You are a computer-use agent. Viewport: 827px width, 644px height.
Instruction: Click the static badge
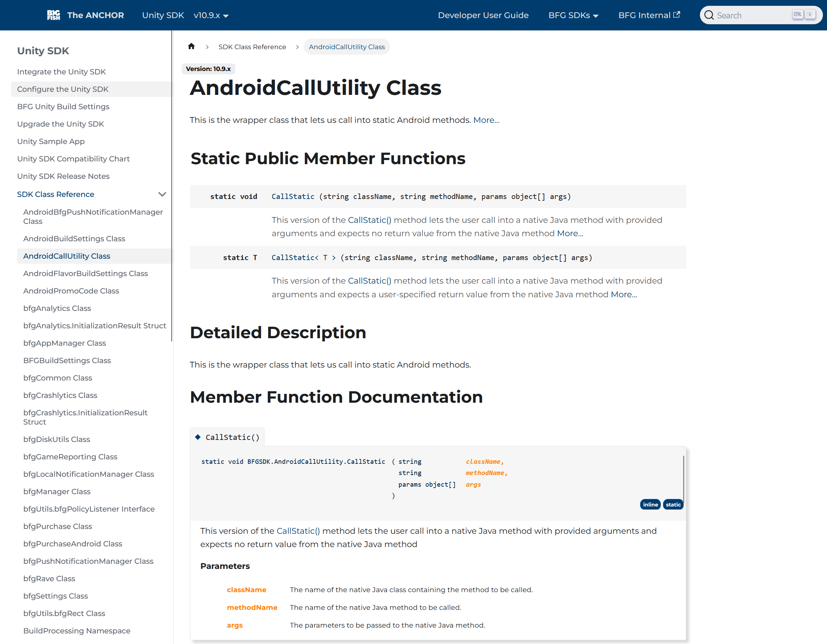click(673, 504)
